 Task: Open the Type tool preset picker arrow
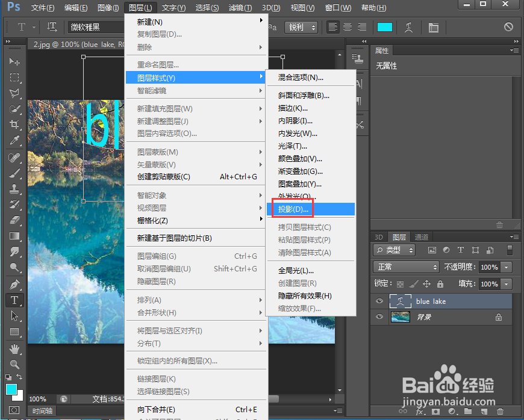pos(34,27)
